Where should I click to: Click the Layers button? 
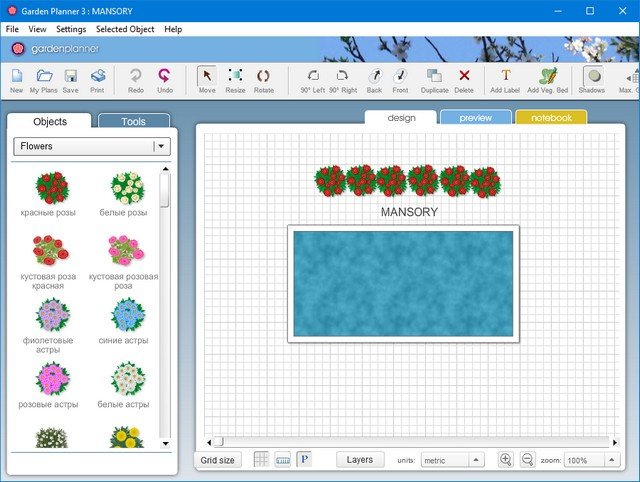[x=360, y=460]
